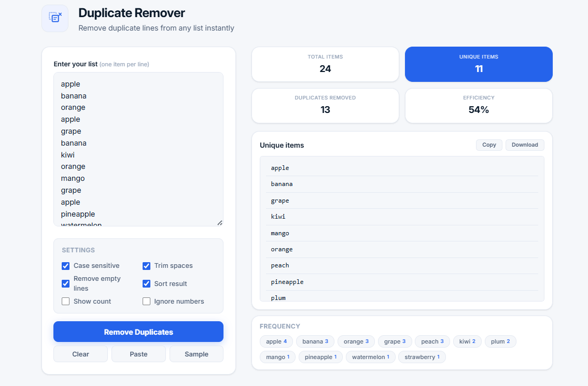Turn off the Sort result checkbox
The height and width of the screenshot is (386, 588).
(147, 284)
